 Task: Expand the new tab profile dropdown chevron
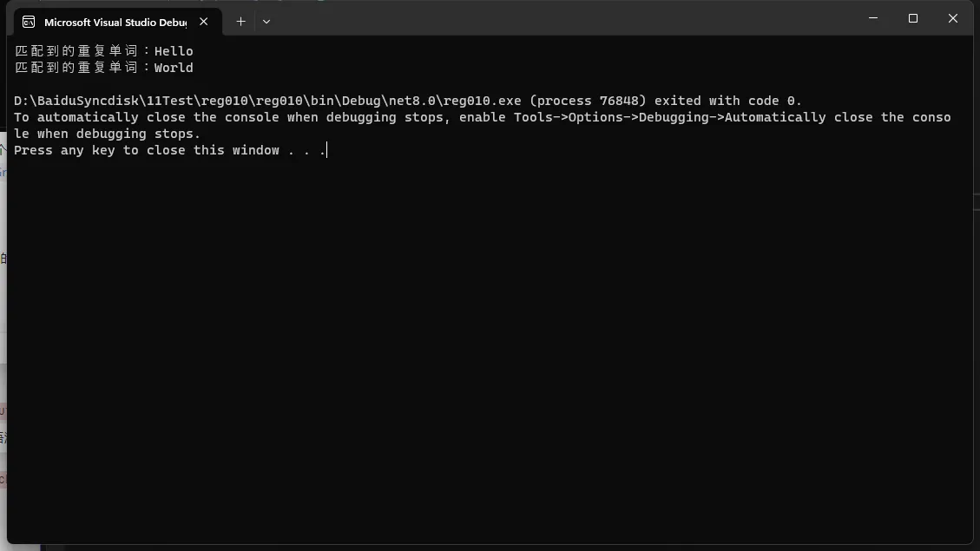(x=266, y=21)
